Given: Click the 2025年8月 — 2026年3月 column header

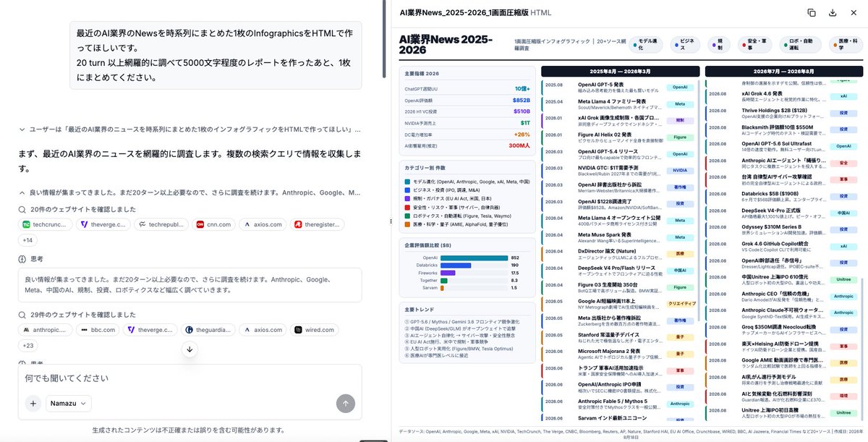Looking at the screenshot, I should pos(620,71).
